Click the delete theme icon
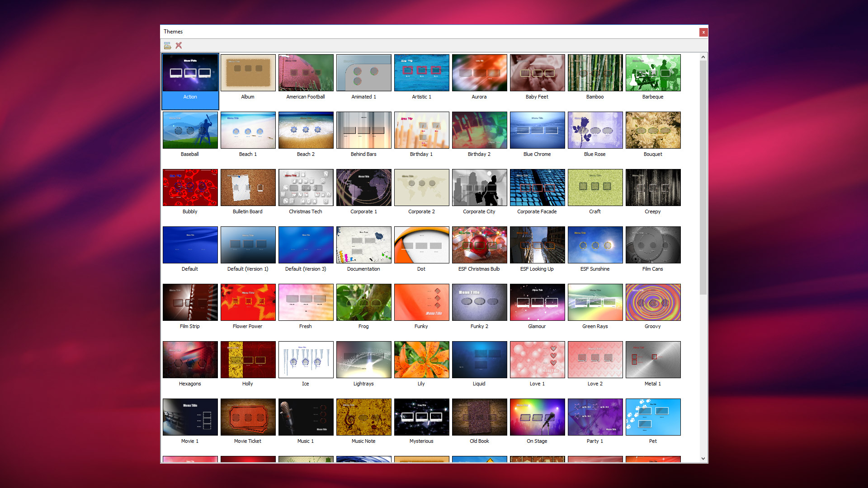 178,45
